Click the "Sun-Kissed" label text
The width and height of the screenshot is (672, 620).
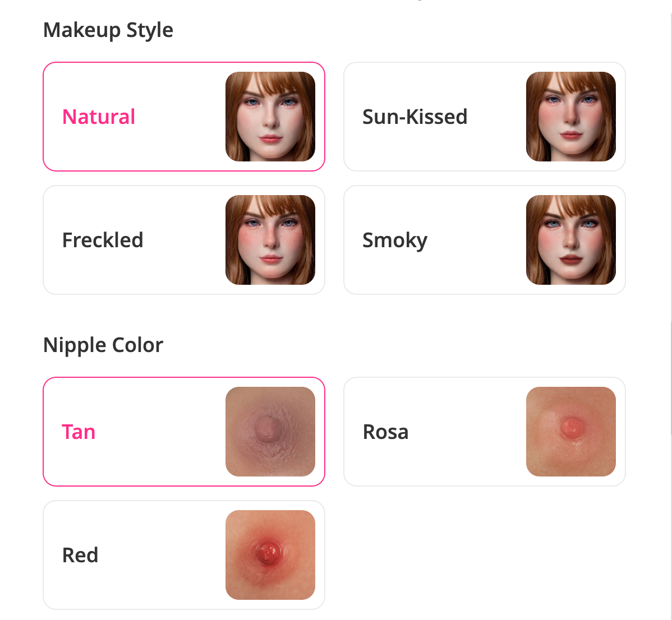(x=415, y=117)
